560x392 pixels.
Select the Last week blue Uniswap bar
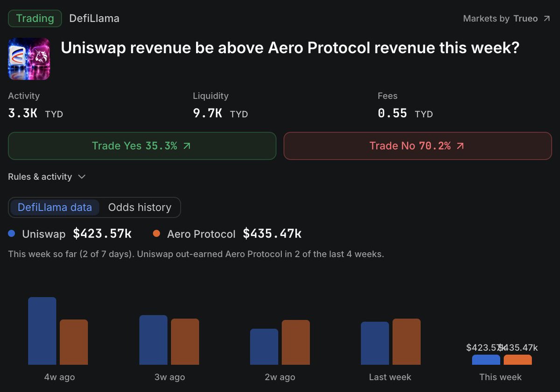[x=375, y=343]
